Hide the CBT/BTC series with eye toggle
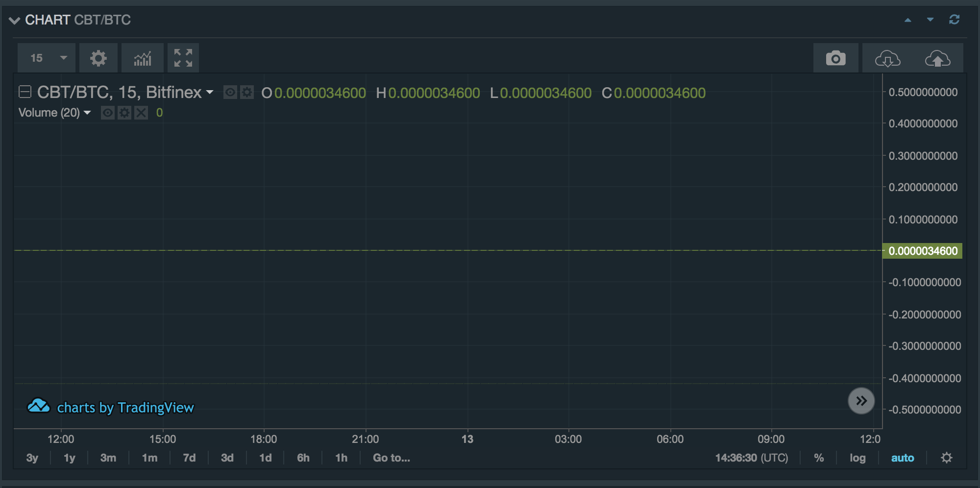Viewport: 980px width, 488px height. tap(230, 92)
